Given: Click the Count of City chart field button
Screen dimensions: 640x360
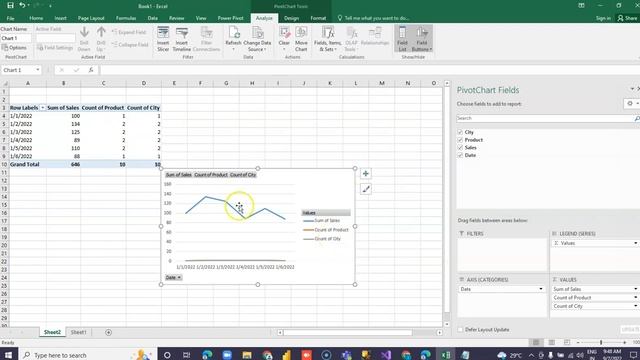Looking at the screenshot, I should click(x=243, y=175).
